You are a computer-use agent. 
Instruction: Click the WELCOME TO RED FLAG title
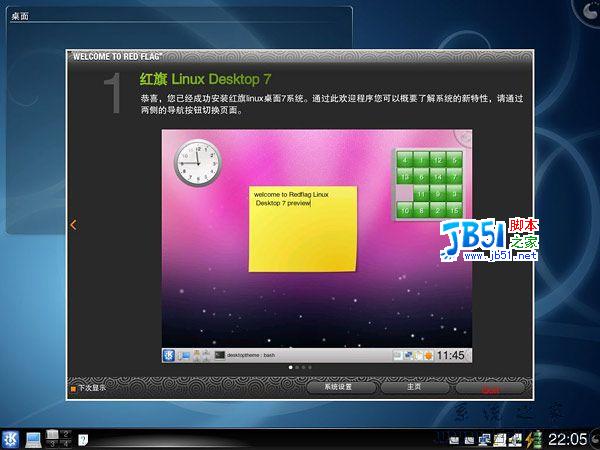117,56
